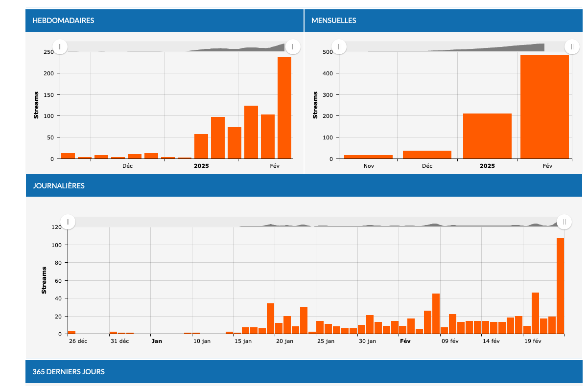Click the Déc bar in Mensuelles chart
This screenshot has height=386, width=588.
[x=427, y=155]
